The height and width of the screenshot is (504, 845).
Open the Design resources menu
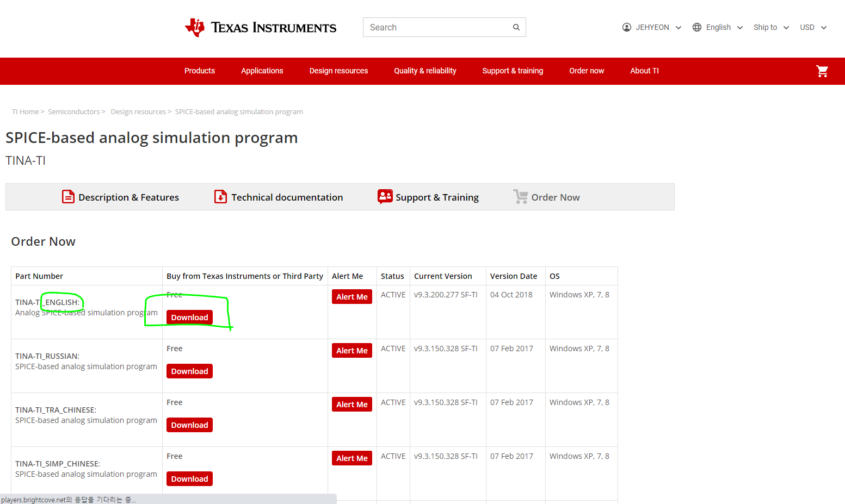pos(338,71)
